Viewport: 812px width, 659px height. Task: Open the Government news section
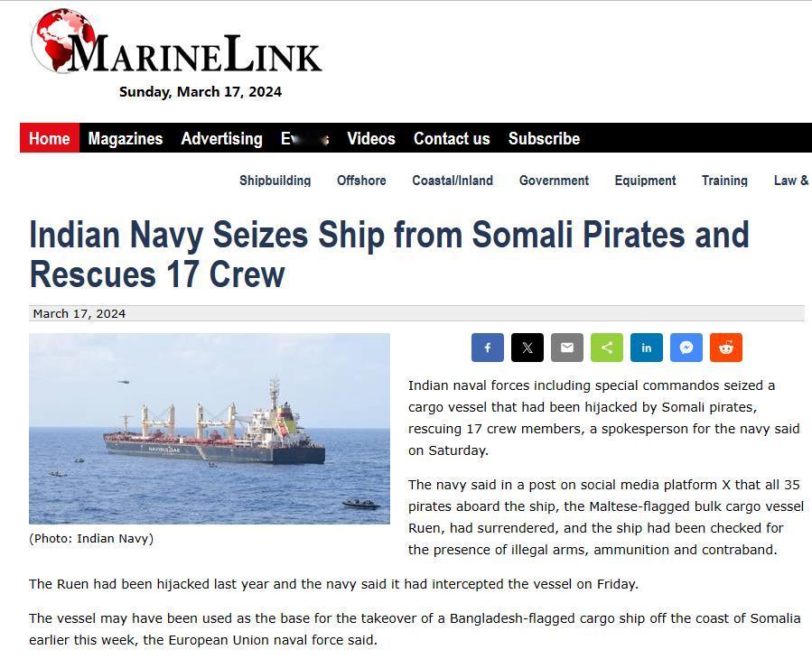[x=554, y=181]
